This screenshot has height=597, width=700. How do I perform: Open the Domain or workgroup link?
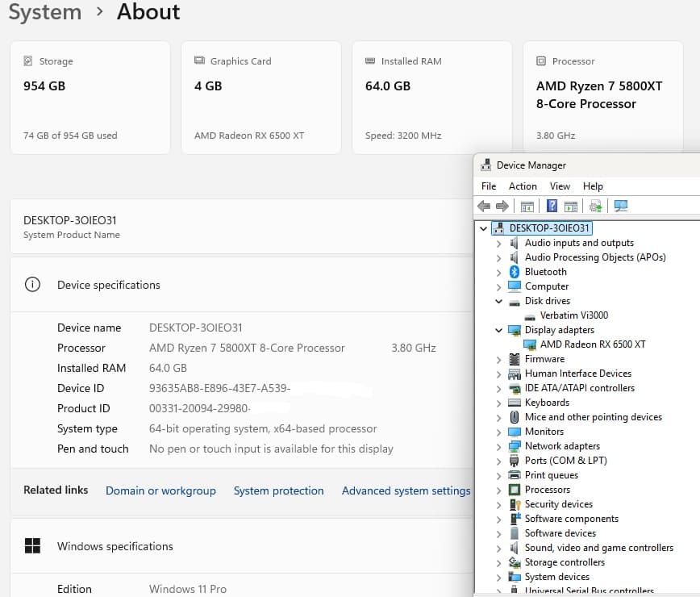pyautogui.click(x=160, y=491)
